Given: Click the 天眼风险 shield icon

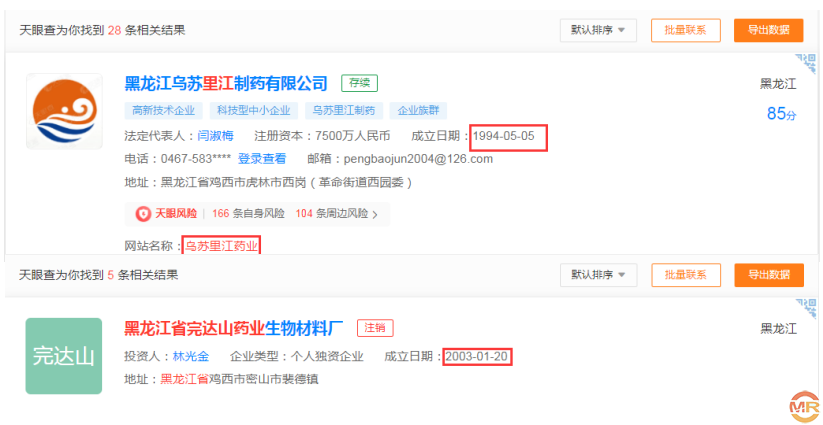Looking at the screenshot, I should point(142,214).
